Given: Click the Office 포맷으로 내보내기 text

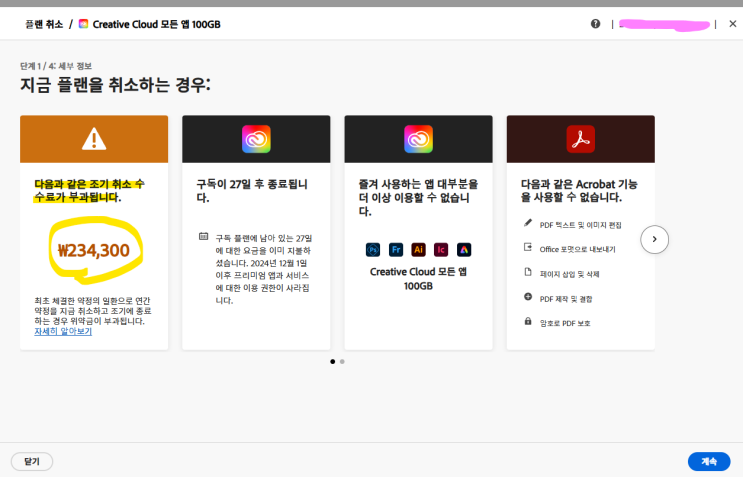Looking at the screenshot, I should pos(577,249).
